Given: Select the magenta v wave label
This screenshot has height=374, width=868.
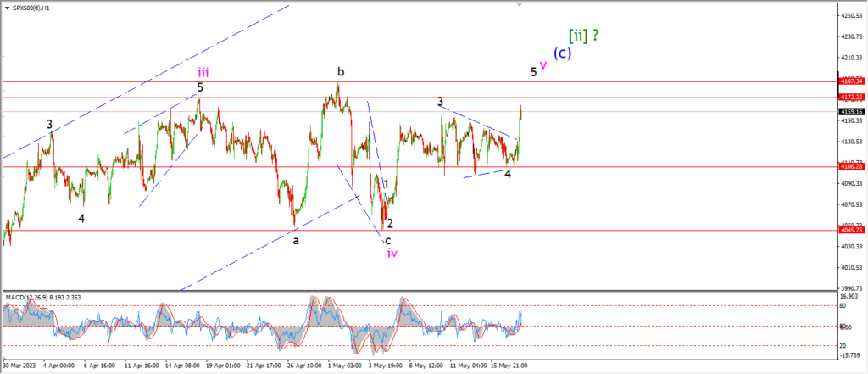Looking at the screenshot, I should [543, 64].
